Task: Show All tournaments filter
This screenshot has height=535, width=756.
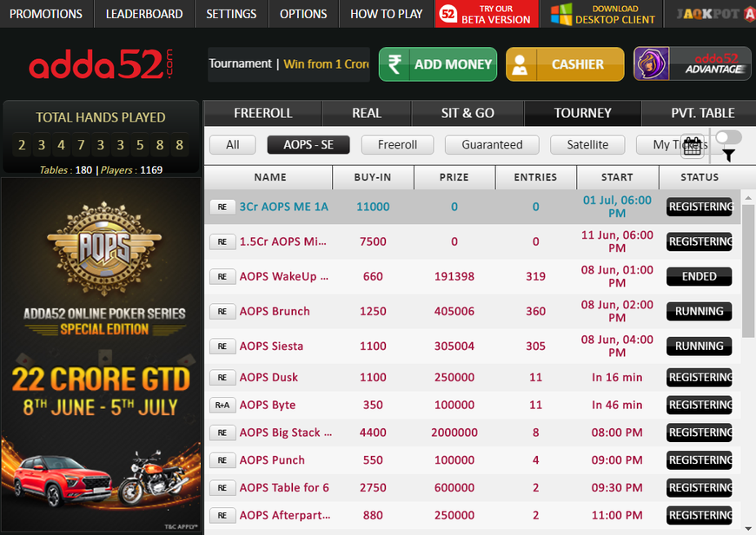Action: click(x=233, y=144)
